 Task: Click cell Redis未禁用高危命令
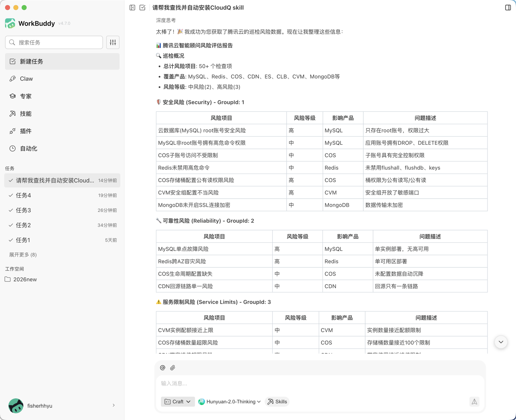click(x=222, y=168)
